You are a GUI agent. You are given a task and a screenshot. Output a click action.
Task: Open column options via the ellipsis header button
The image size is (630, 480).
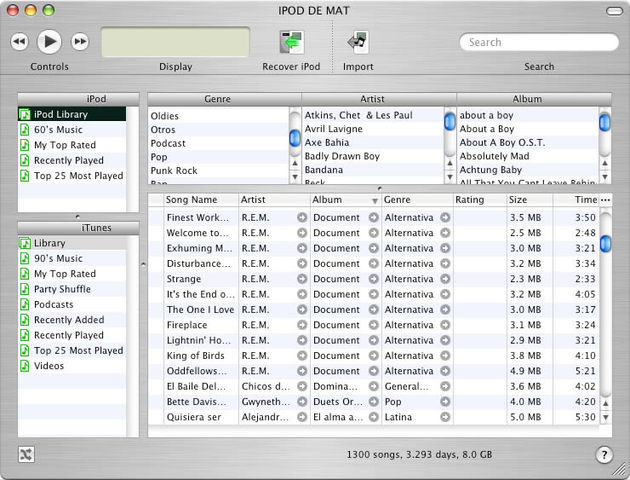point(605,200)
